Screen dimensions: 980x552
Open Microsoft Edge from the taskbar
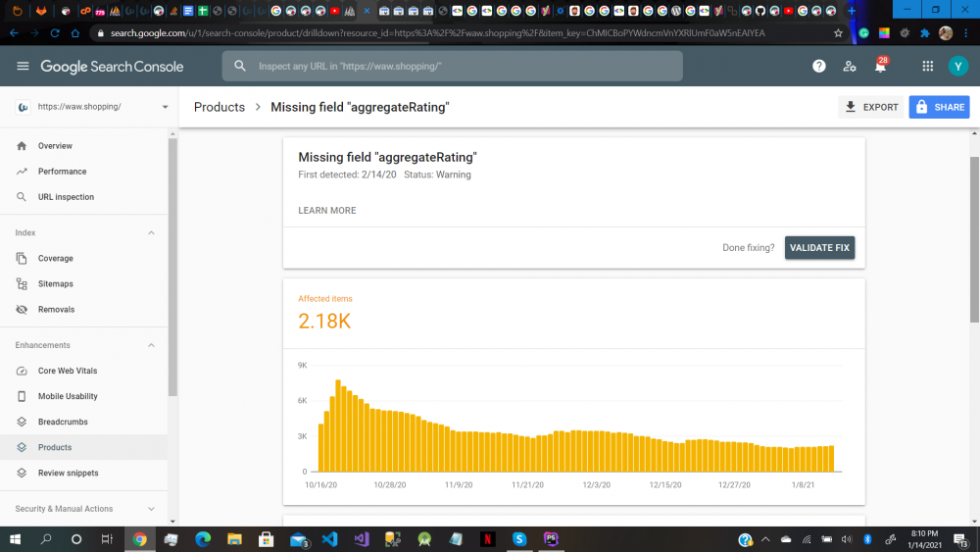203,539
